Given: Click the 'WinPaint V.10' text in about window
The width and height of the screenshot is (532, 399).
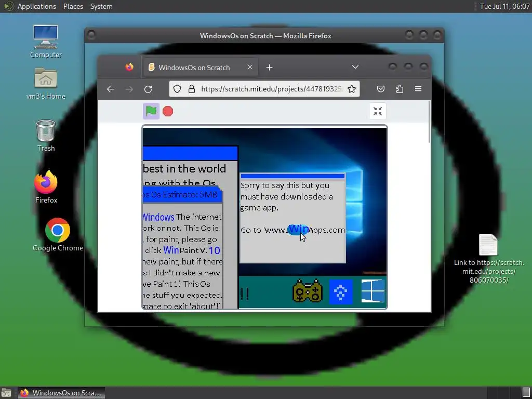Looking at the screenshot, I should tap(192, 250).
